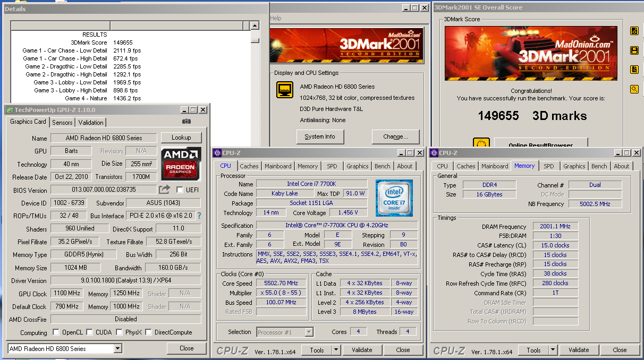
Task: Tick the OpenCL computing checkbox
Action: click(x=56, y=332)
